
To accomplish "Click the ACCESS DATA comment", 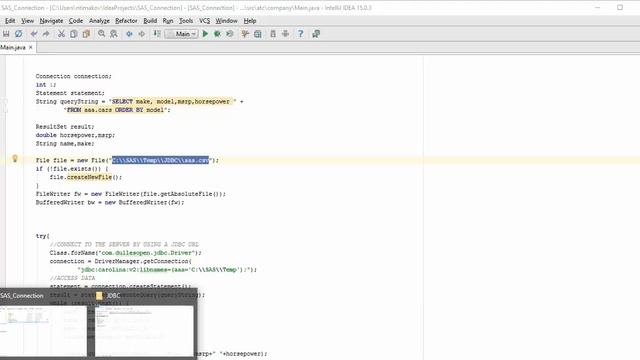I will click(72, 278).
